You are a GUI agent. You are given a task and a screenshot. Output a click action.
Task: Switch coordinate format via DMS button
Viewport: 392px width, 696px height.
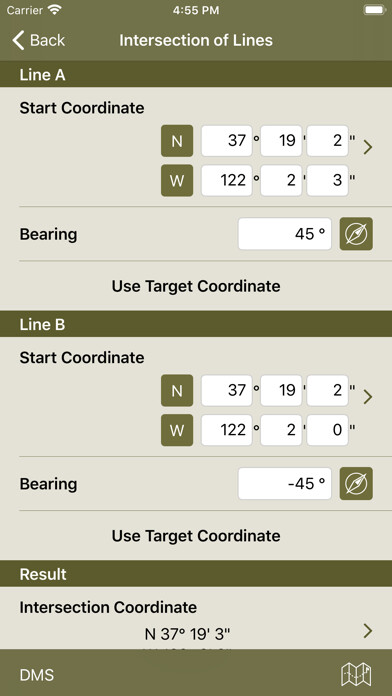[37, 675]
